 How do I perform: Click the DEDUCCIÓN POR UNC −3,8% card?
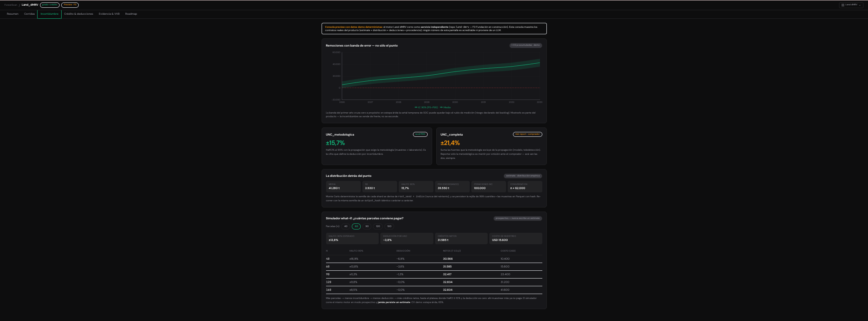[x=407, y=239]
